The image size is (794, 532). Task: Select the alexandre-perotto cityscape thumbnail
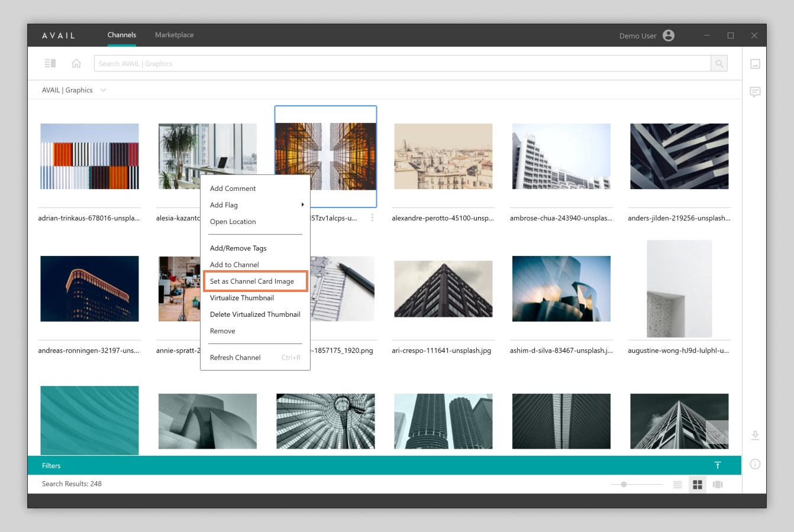click(x=443, y=156)
